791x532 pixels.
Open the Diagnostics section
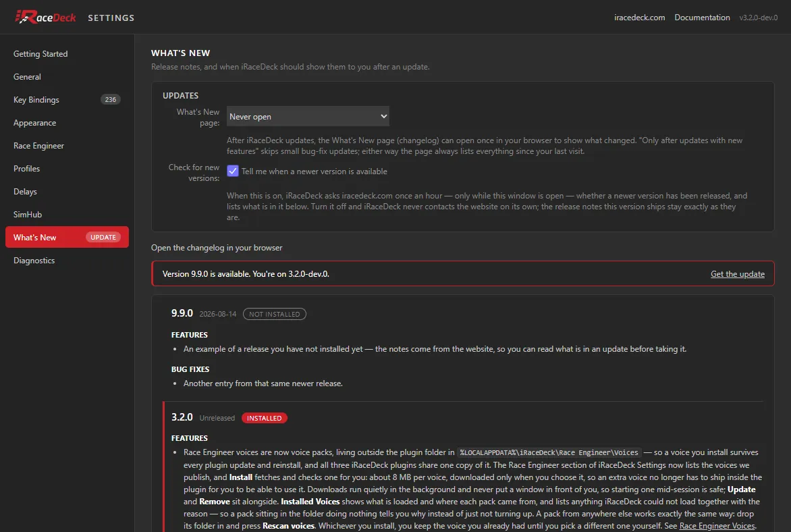[67, 261]
